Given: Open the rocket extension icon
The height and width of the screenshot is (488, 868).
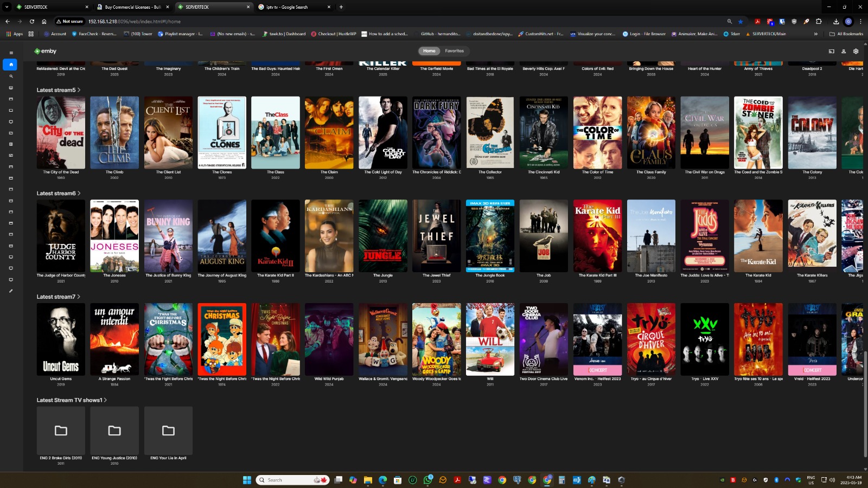Looking at the screenshot, I should point(807,21).
